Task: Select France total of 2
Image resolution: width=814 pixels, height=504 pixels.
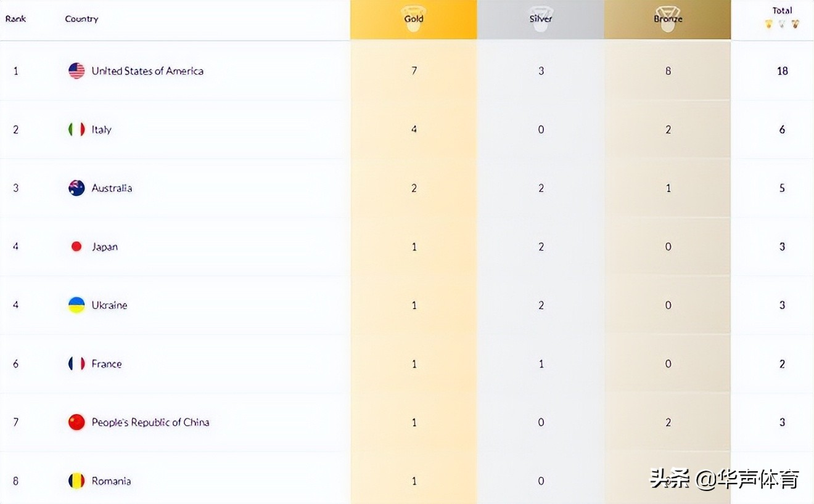Action: coord(782,364)
